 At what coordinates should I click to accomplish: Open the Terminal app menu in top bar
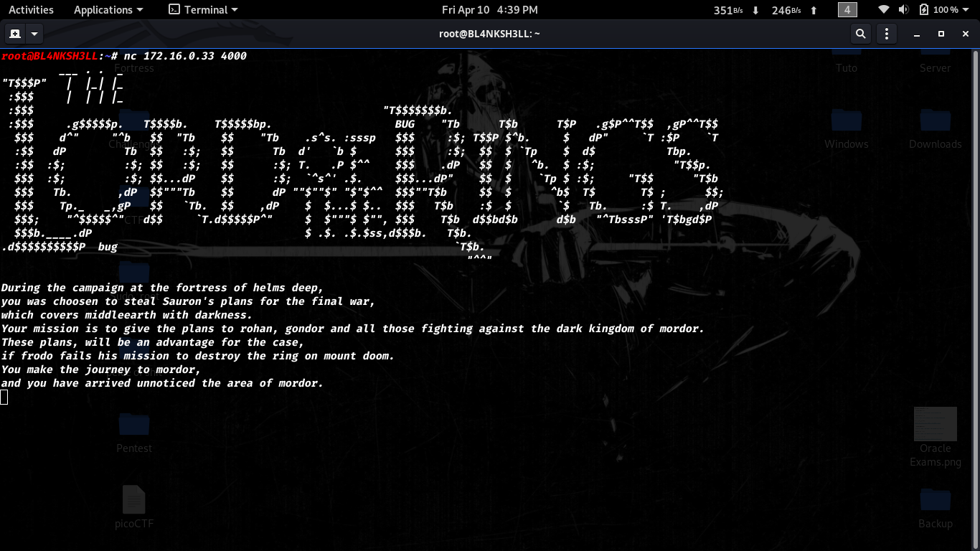click(203, 10)
